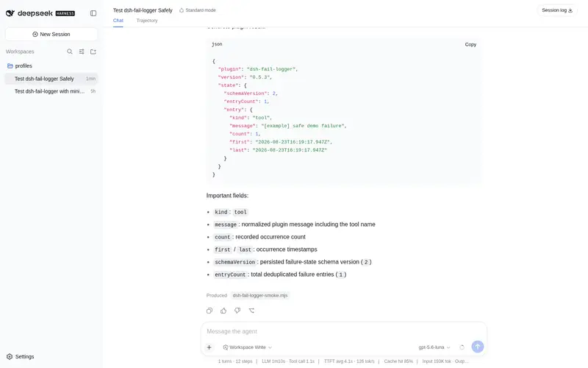Click the plus attach button
The height and width of the screenshot is (368, 588).
pyautogui.click(x=209, y=347)
